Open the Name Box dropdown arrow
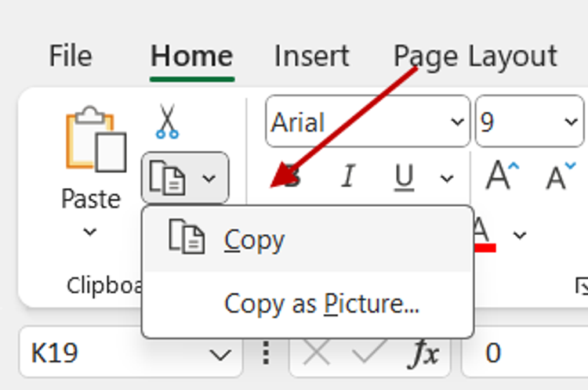This screenshot has height=390, width=588. [x=220, y=355]
